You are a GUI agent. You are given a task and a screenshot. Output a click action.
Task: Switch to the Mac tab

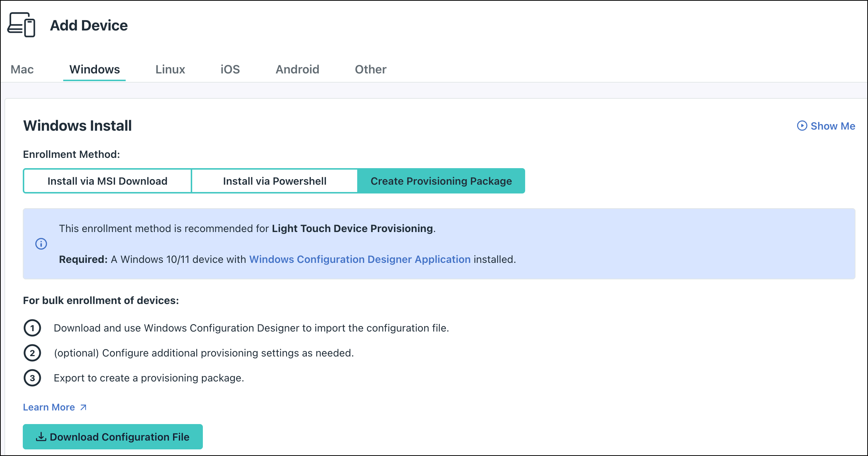[x=22, y=69]
